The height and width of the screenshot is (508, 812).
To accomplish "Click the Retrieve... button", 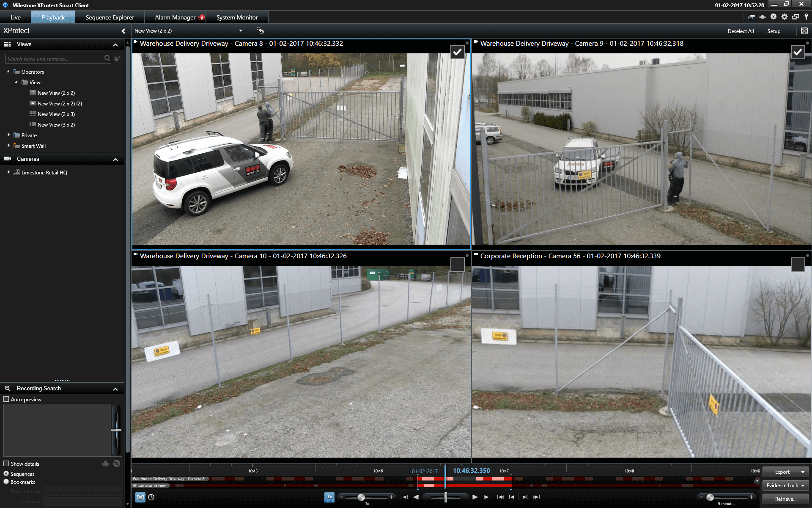I will click(785, 499).
